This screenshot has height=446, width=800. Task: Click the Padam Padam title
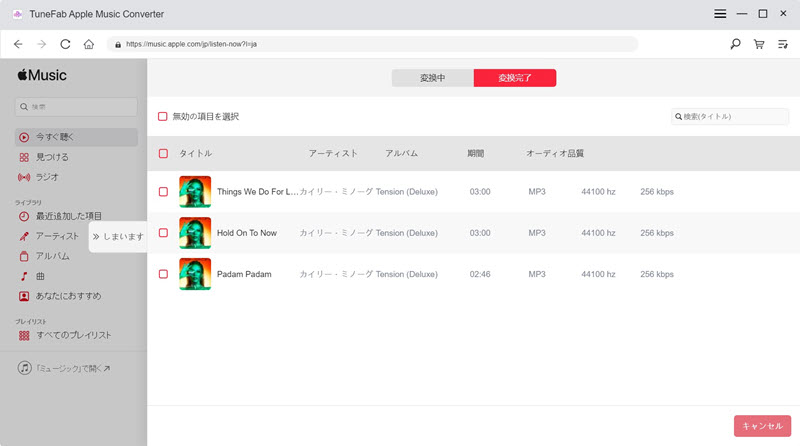pyautogui.click(x=244, y=274)
